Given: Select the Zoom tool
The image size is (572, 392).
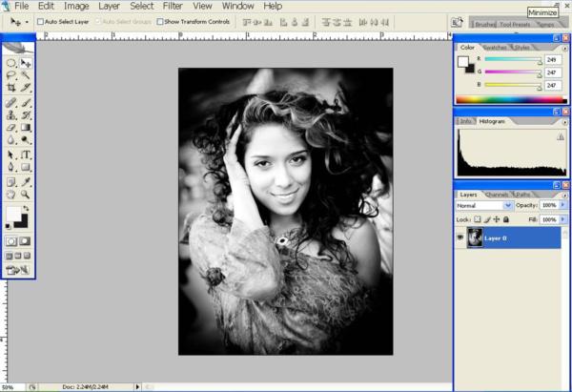Looking at the screenshot, I should [x=25, y=195].
